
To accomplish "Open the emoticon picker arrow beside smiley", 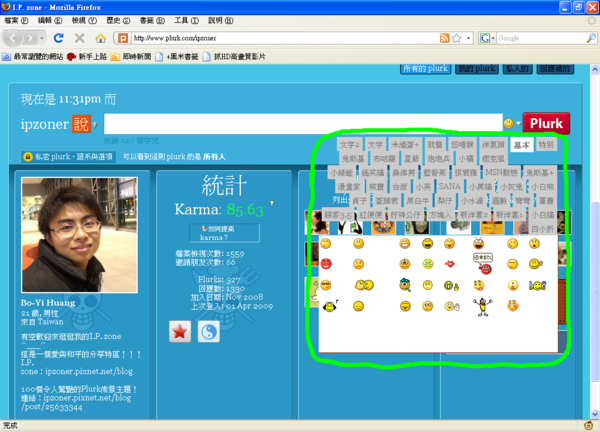I will 518,123.
